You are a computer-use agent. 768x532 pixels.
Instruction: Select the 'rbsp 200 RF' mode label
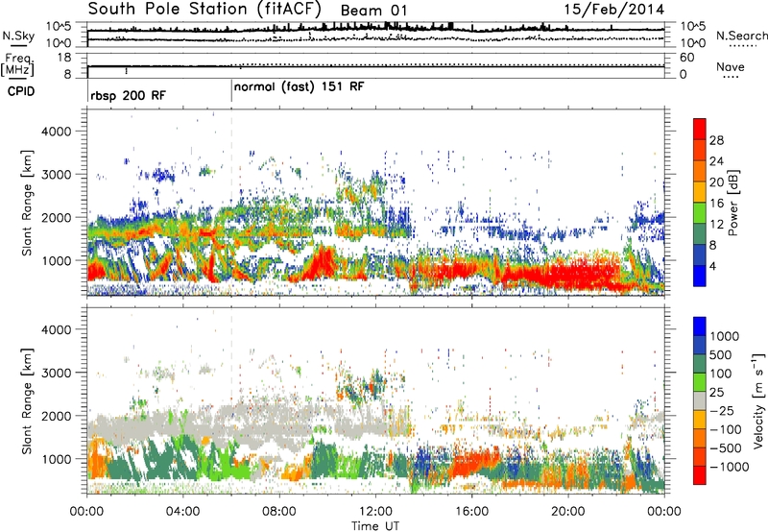[x=129, y=95]
